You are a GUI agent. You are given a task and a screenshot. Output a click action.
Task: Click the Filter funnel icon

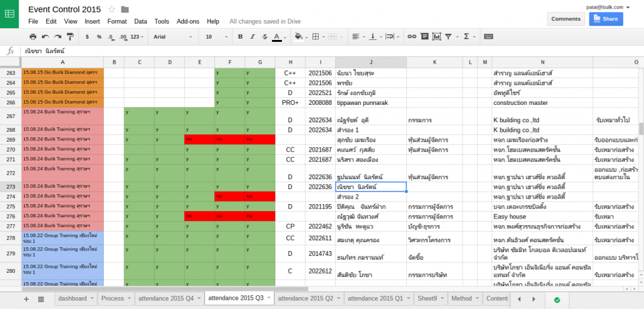(x=448, y=37)
